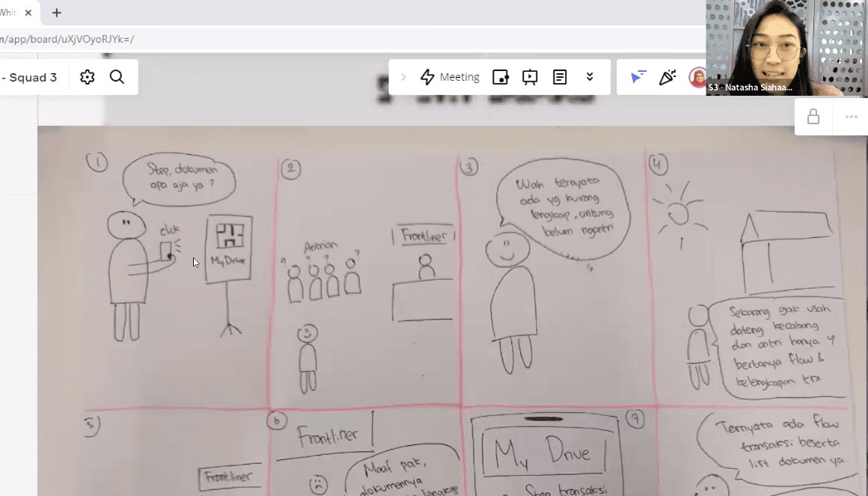Click the Squad 3 board title
Image resolution: width=868 pixels, height=496 pixels.
(30, 77)
